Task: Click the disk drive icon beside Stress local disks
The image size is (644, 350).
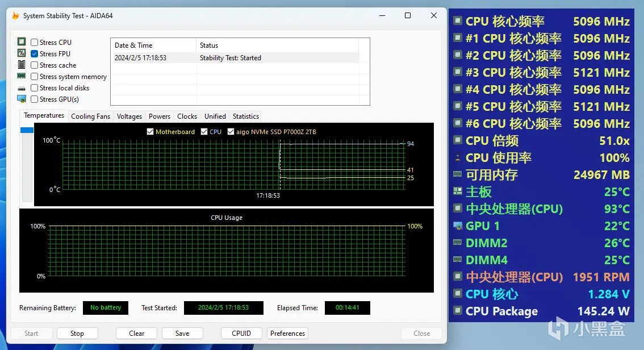Action: [x=22, y=88]
